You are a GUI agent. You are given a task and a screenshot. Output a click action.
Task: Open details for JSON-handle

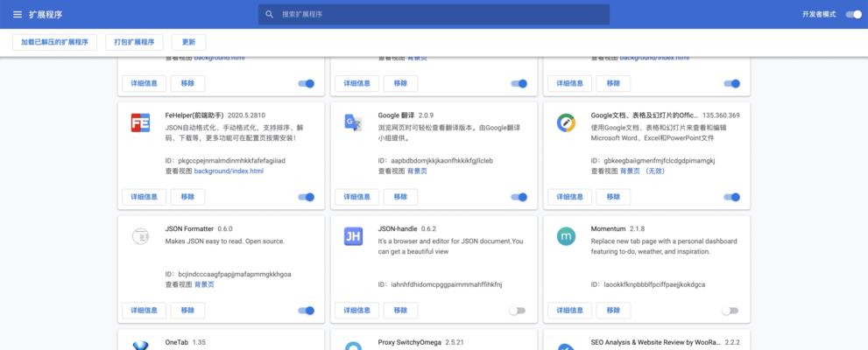(x=356, y=311)
